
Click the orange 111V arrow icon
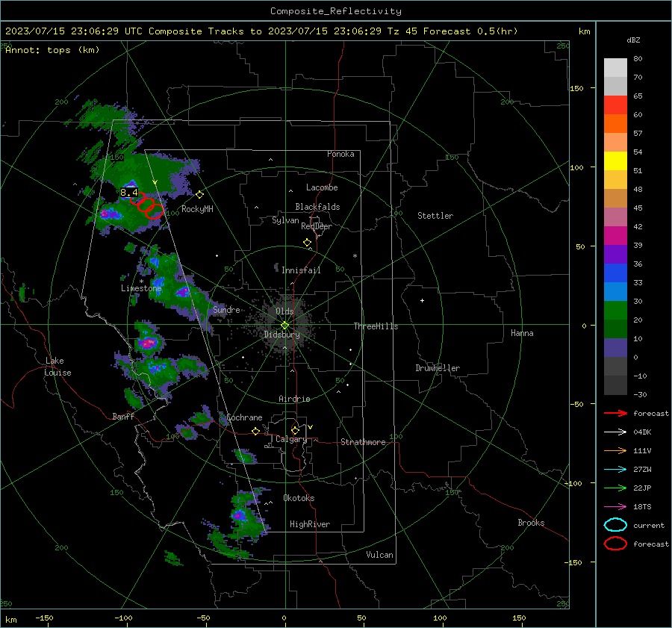click(615, 450)
